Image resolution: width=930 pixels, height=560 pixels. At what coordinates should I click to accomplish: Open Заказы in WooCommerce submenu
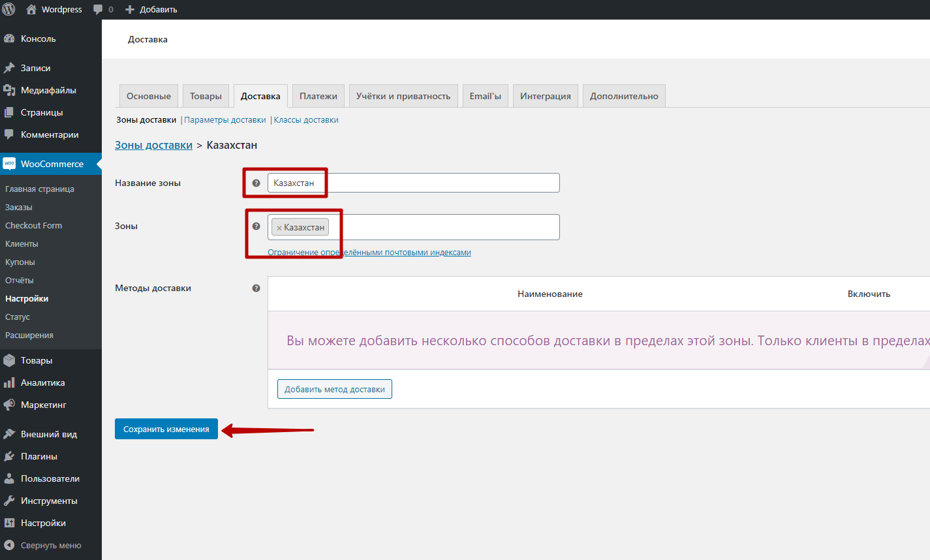19,207
